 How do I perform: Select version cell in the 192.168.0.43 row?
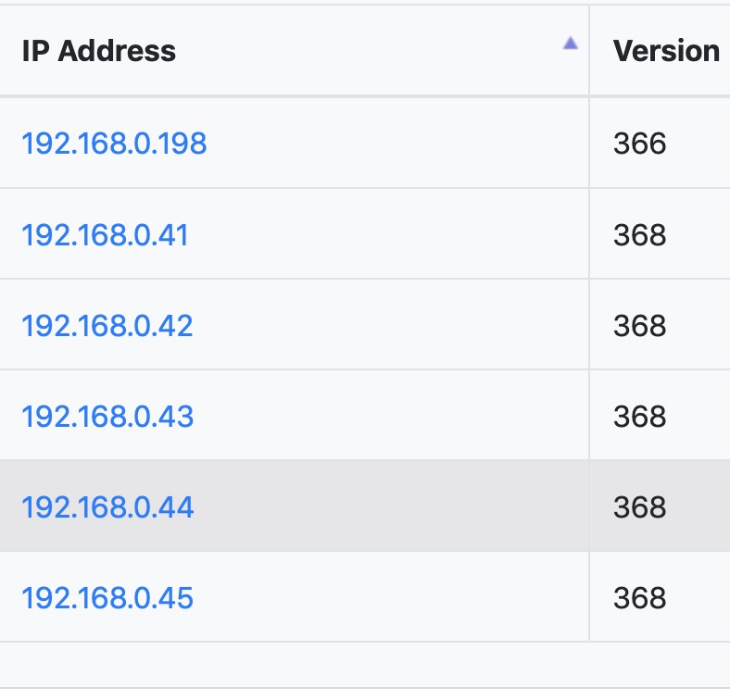tap(639, 417)
